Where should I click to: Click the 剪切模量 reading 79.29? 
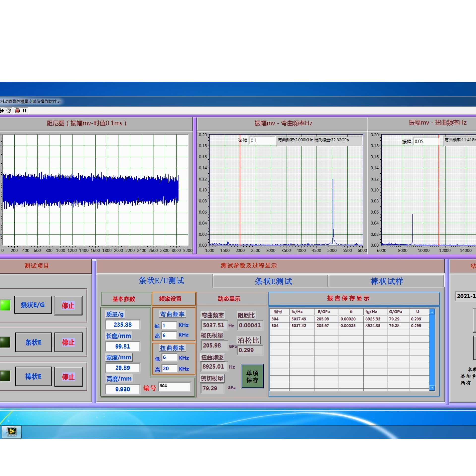tap(212, 388)
